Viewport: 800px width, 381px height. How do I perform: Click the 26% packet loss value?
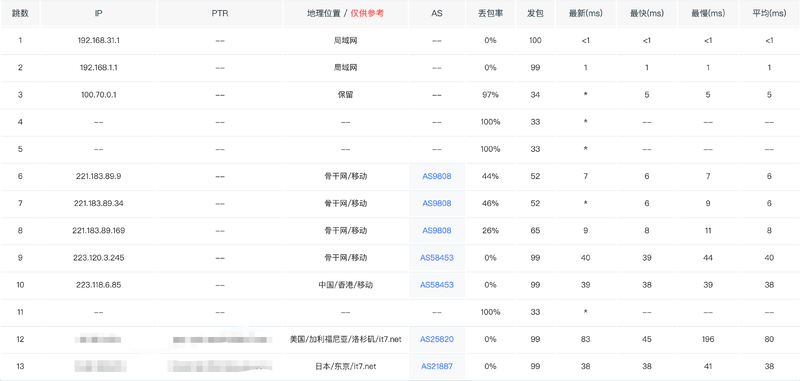tap(490, 231)
